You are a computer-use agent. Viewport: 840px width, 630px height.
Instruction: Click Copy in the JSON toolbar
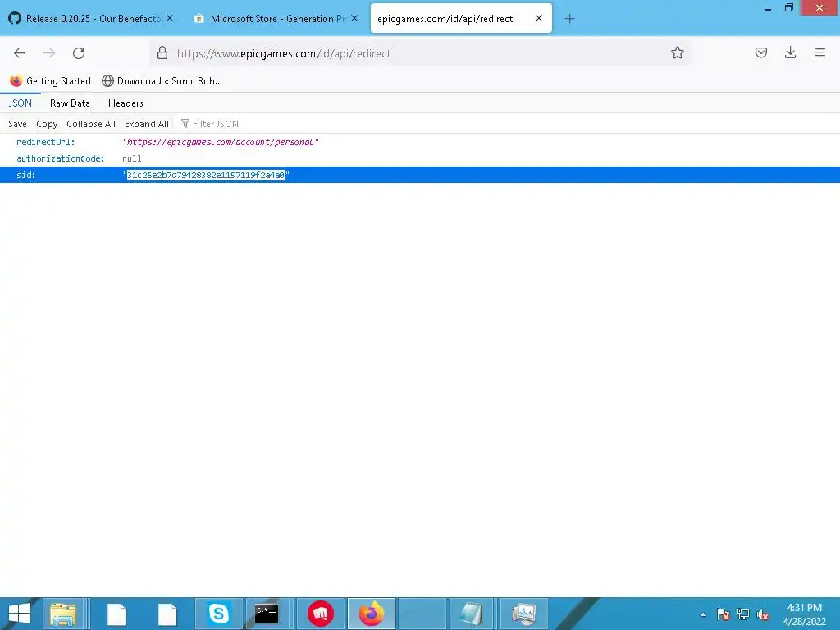coord(47,124)
